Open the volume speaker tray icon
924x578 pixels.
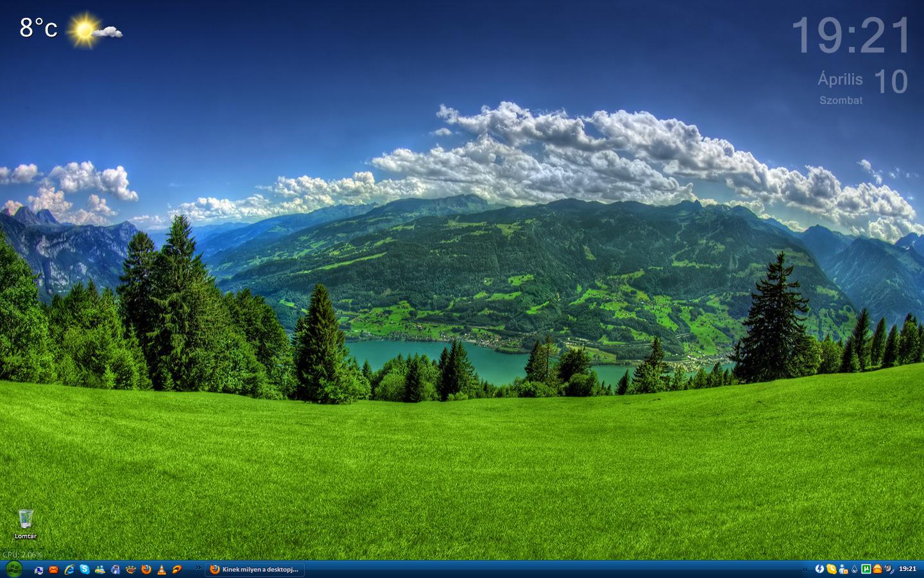889,569
